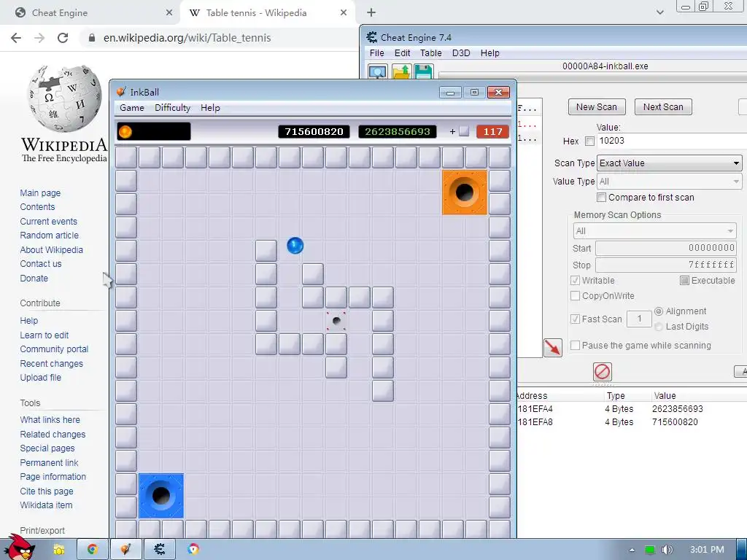The height and width of the screenshot is (560, 747).
Task: Click the site lock icon in address bar
Action: click(92, 38)
